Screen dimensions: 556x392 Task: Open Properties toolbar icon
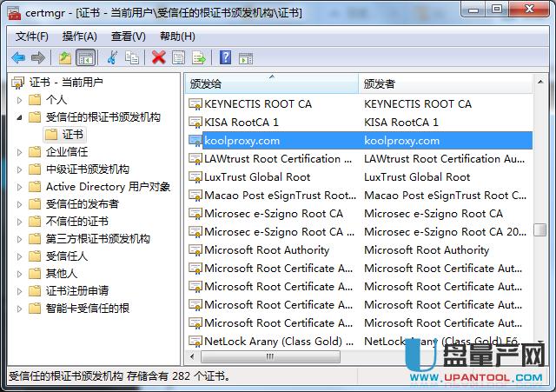pos(178,57)
